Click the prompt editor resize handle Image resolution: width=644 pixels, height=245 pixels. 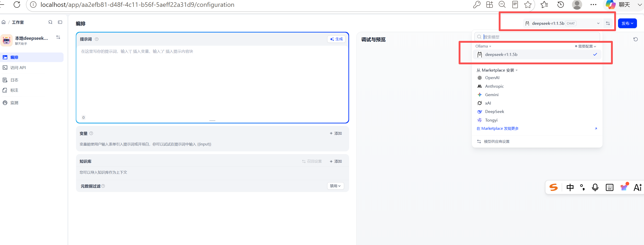pyautogui.click(x=212, y=121)
